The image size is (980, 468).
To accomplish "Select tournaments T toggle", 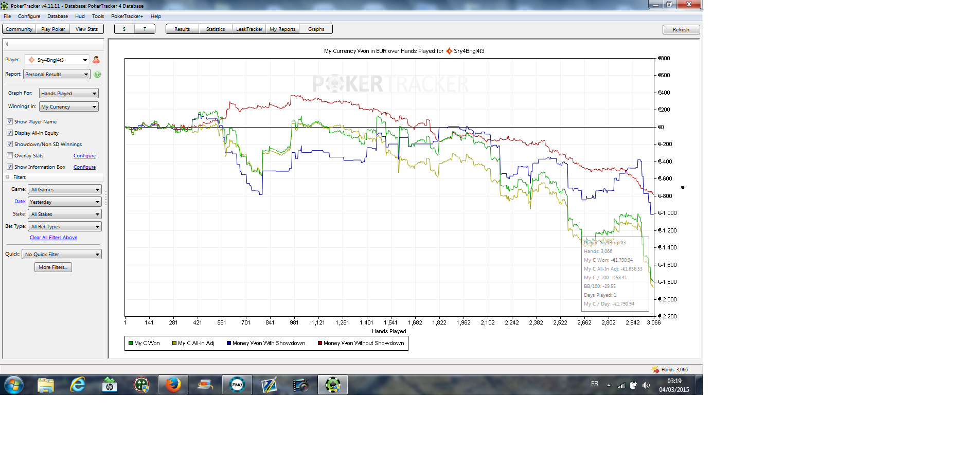I will pyautogui.click(x=145, y=29).
